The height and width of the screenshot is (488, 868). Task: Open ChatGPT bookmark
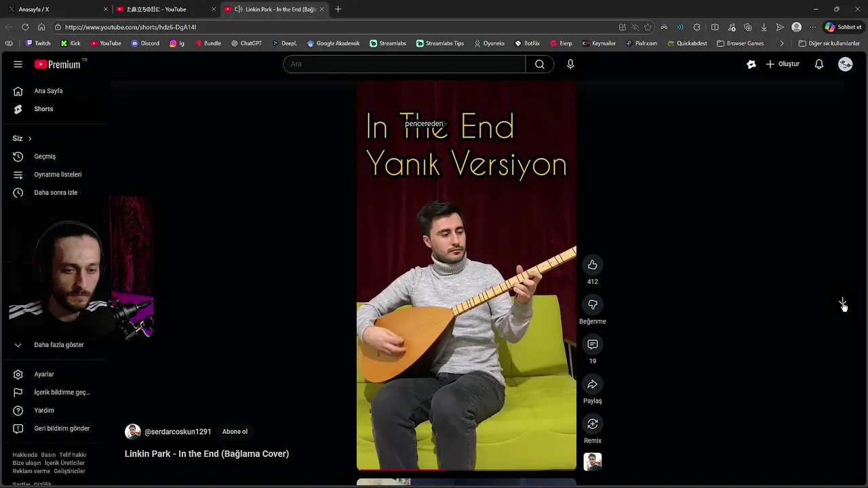(x=246, y=43)
